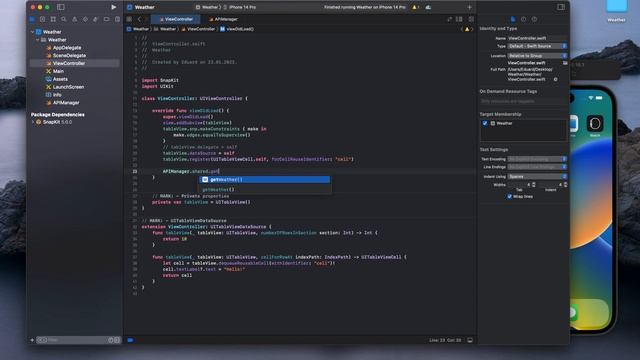Open the Debug navigator icon
This screenshot has width=640, height=360.
(x=96, y=19)
